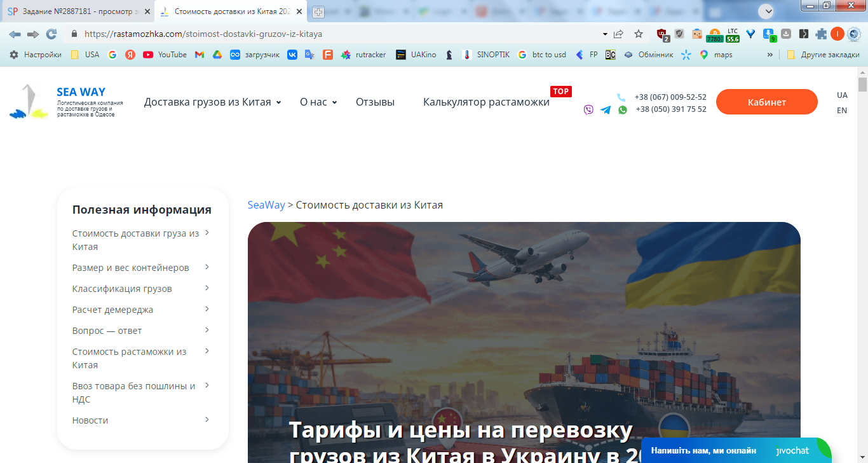
Task: Go back with the browser back arrow
Action: click(15, 34)
